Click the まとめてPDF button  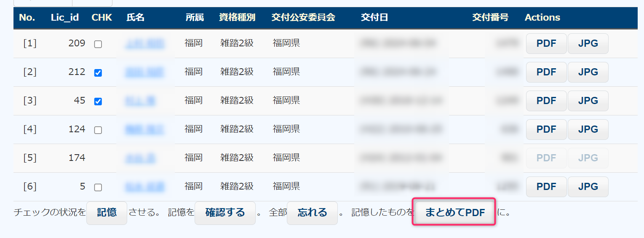[455, 213]
